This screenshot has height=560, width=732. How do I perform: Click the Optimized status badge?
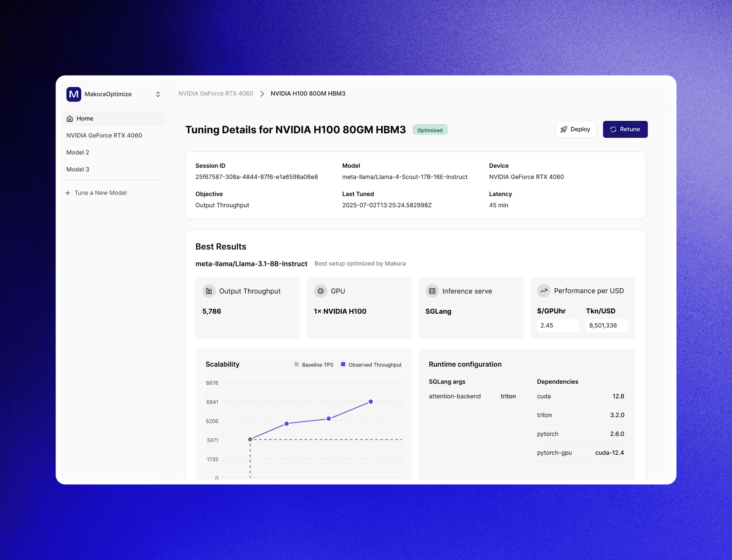pos(430,130)
